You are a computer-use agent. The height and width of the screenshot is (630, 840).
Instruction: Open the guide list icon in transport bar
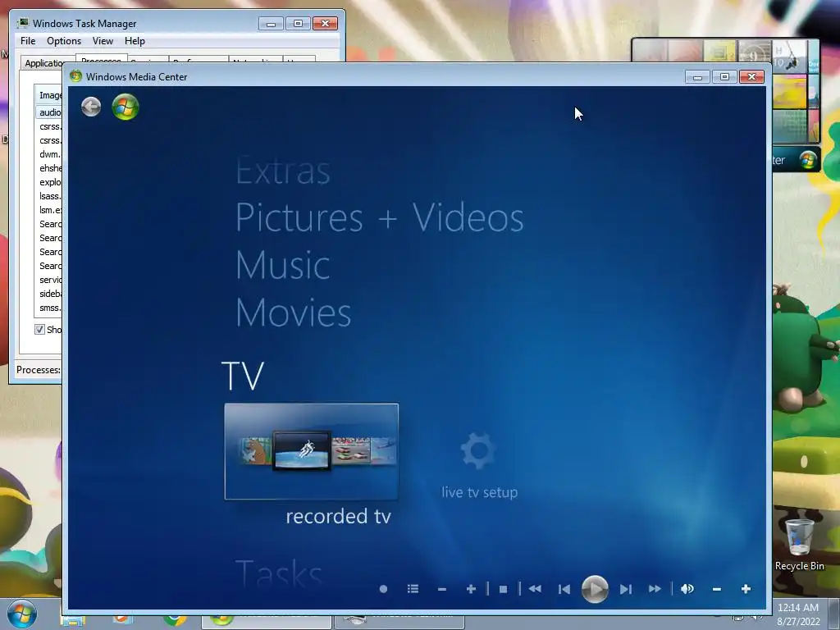coord(413,589)
